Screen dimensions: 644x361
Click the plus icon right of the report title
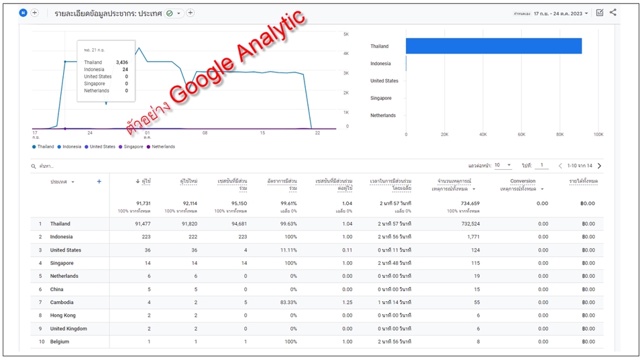tap(190, 13)
